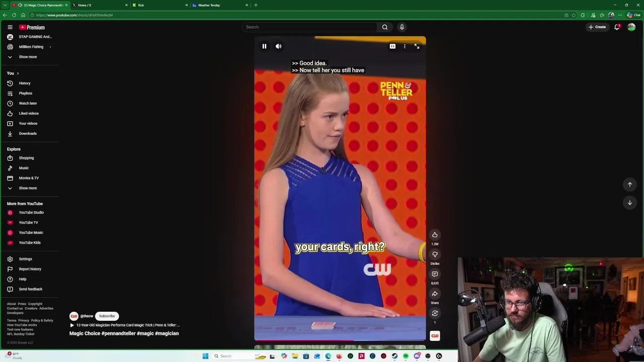Open the YouTube account avatar menu
Viewport: 644px width, 362px height.
[631, 27]
